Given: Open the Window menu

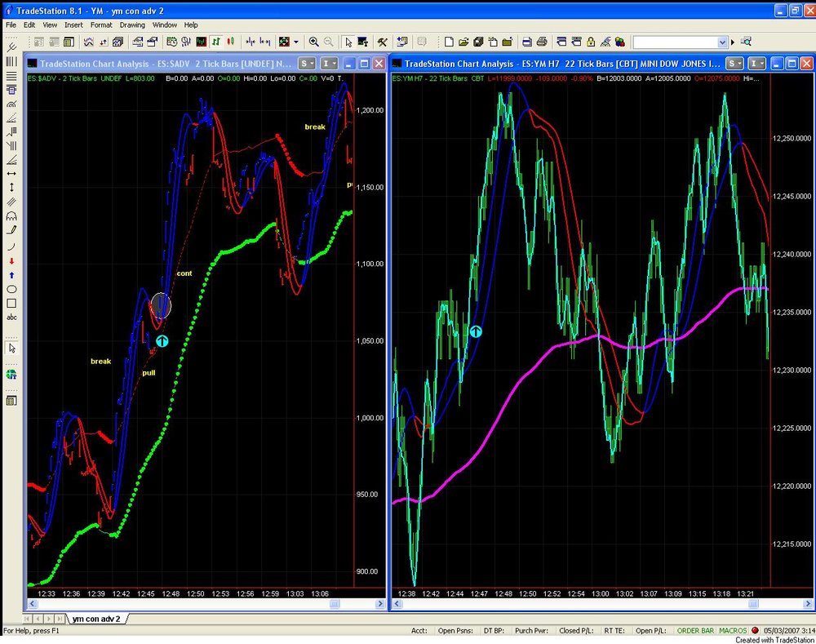Looking at the screenshot, I should tap(165, 24).
